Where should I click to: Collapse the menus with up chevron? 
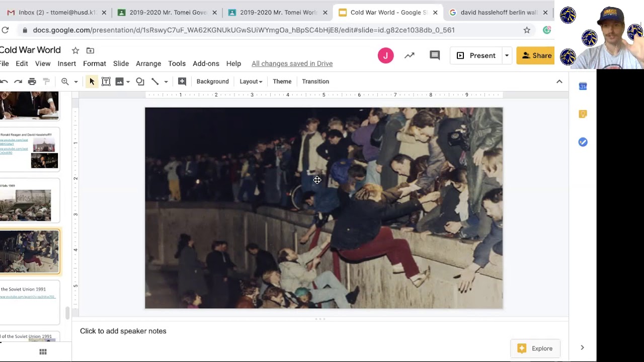coord(559,81)
